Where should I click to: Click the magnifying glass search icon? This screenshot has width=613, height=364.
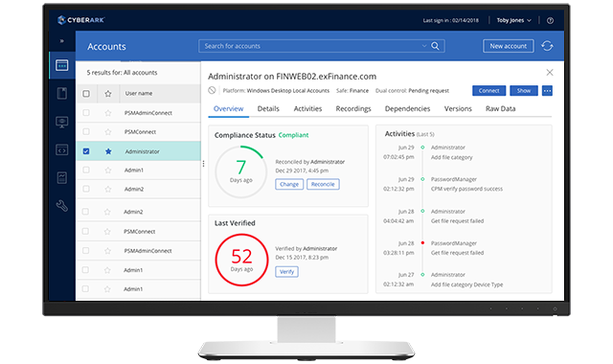[x=435, y=46]
